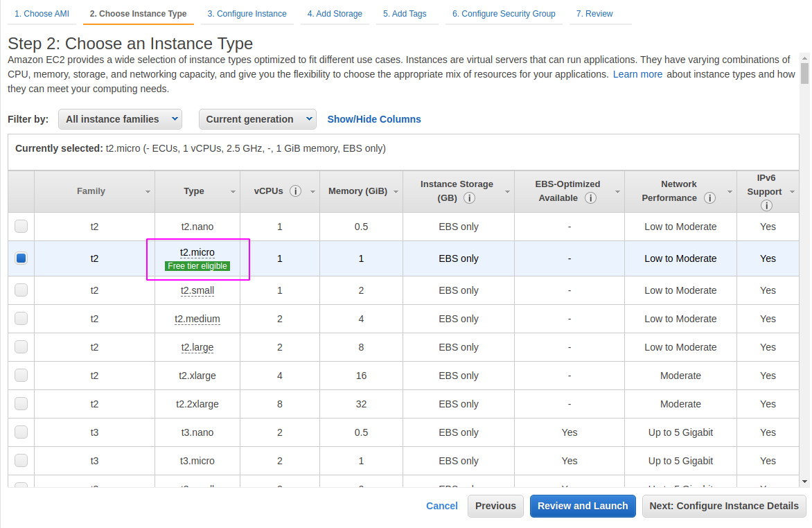Select the t2.nano instance checkbox
812x528 pixels.
coord(21,227)
